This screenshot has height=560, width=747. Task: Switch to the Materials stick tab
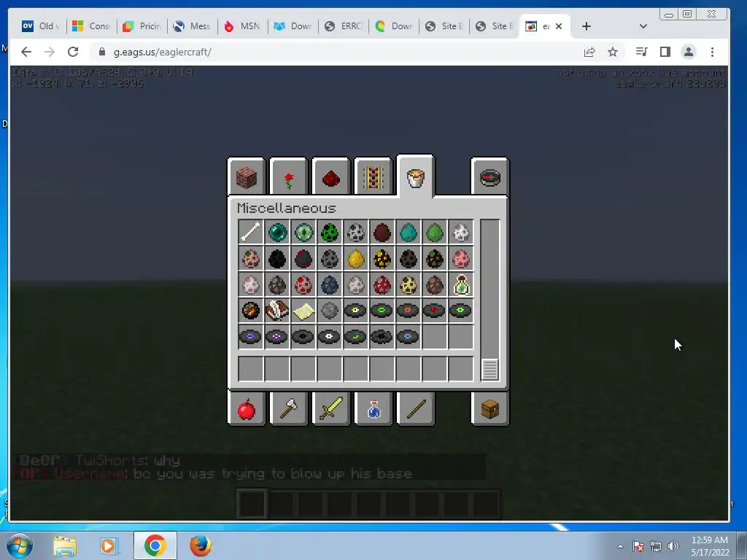415,408
